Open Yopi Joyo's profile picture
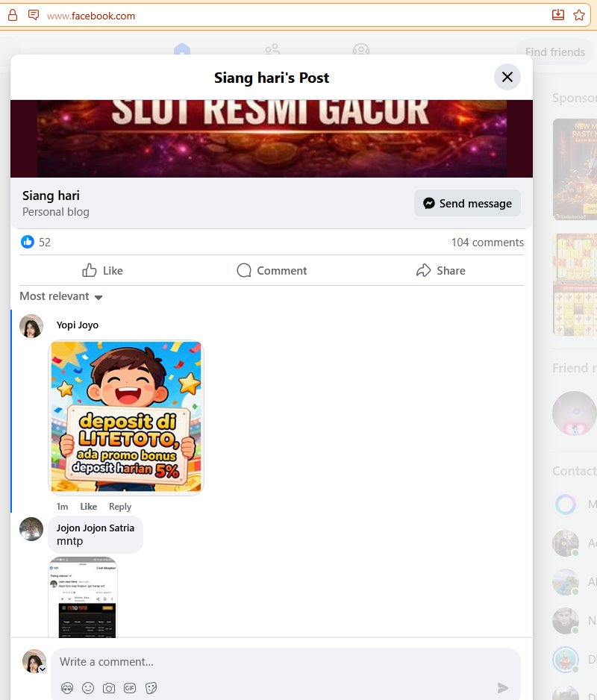The image size is (597, 700). tap(31, 326)
